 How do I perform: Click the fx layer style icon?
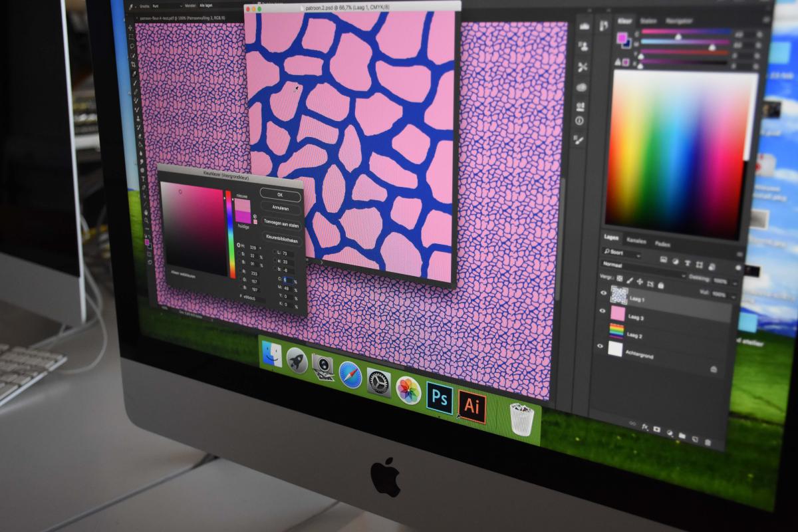tap(644, 428)
